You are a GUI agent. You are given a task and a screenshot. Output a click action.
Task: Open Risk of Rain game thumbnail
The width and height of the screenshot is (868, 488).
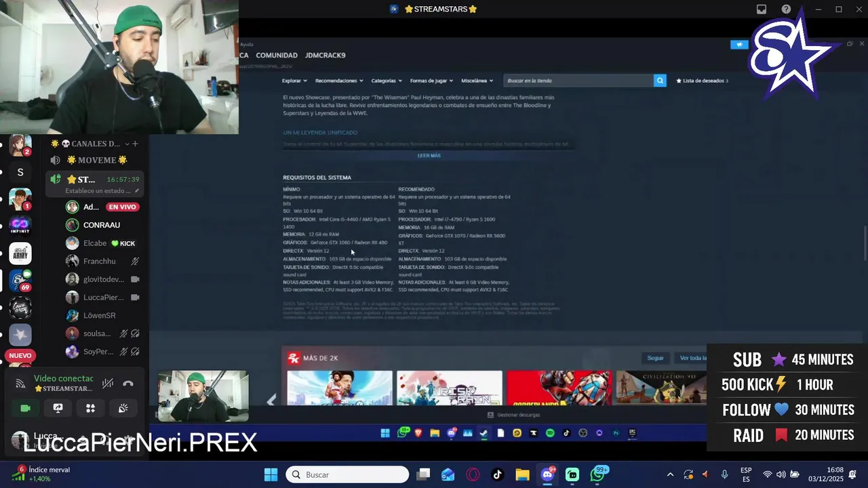pyautogui.click(x=449, y=388)
